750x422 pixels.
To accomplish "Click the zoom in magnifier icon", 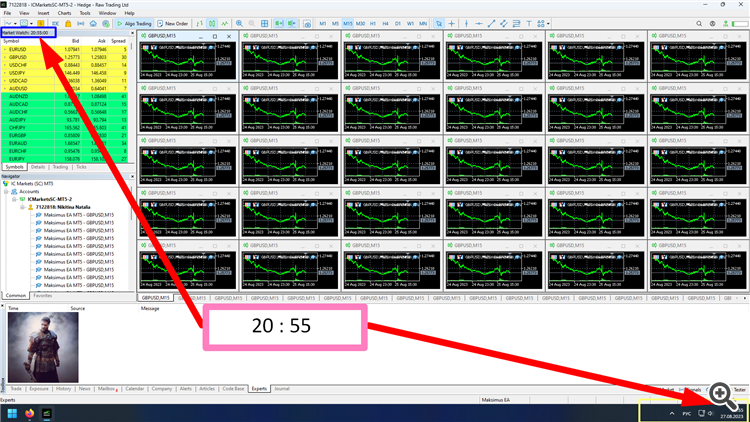I will (239, 23).
